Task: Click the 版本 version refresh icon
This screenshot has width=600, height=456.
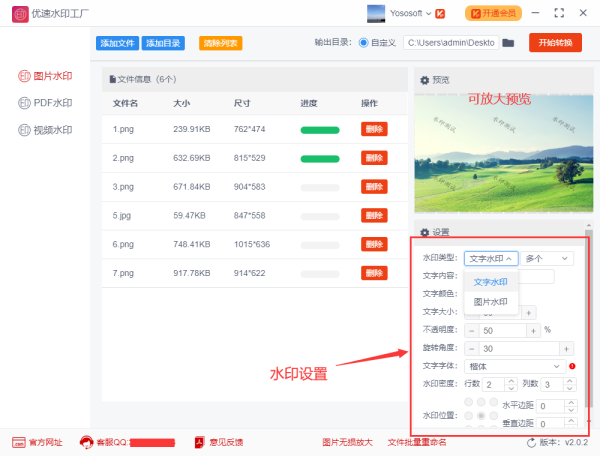Action: [x=530, y=442]
